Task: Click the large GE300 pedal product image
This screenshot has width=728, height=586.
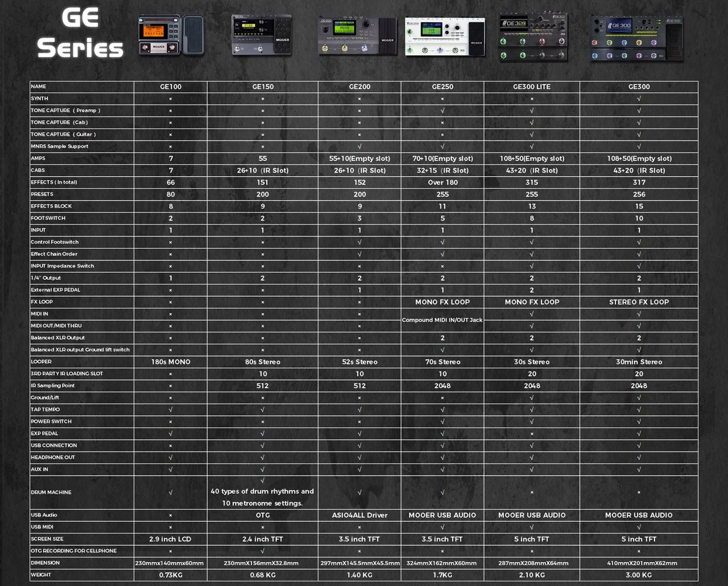Action: click(636, 38)
